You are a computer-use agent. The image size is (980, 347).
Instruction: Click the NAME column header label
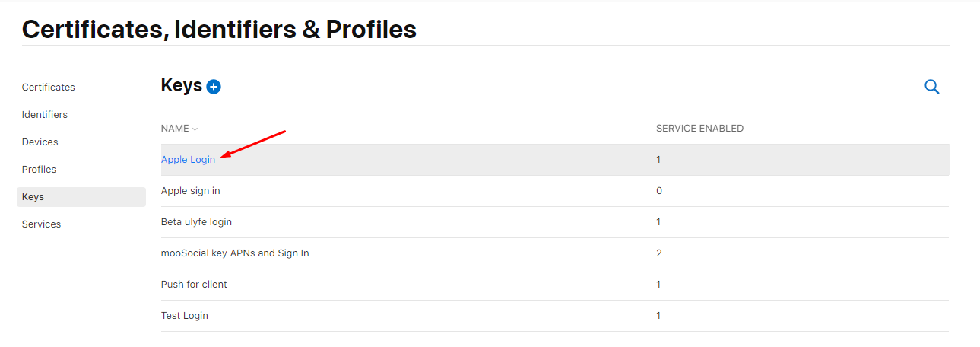click(x=175, y=129)
